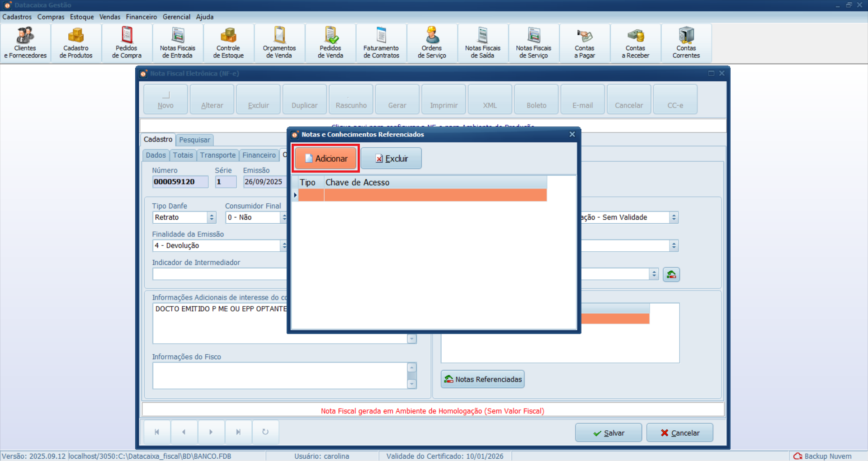Click Adicionar in the referenced notes dialog

[325, 158]
